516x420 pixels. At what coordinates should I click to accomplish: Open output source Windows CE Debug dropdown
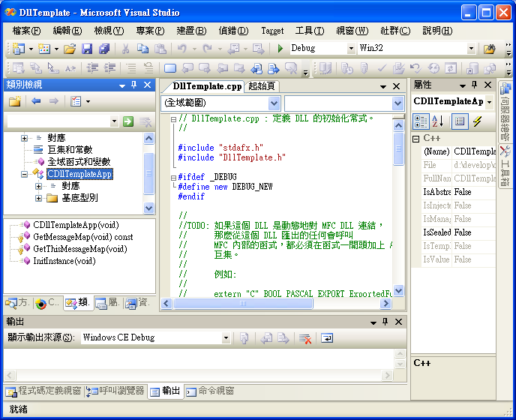click(226, 337)
